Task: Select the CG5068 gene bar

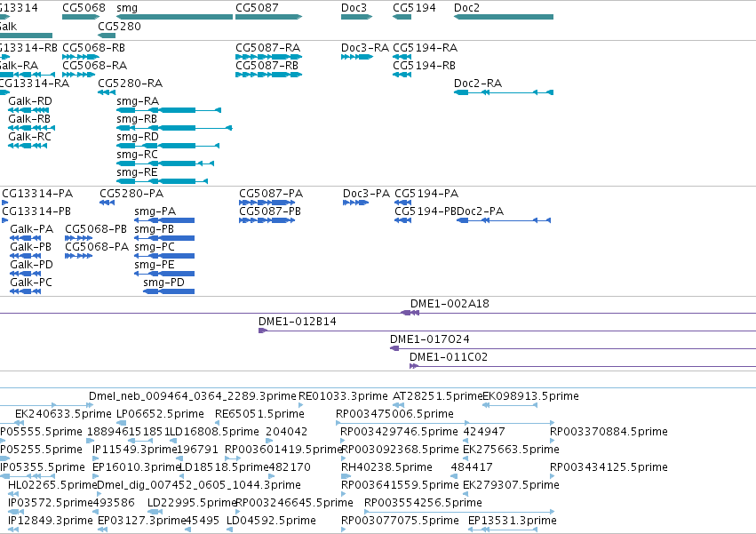Action: (81, 17)
